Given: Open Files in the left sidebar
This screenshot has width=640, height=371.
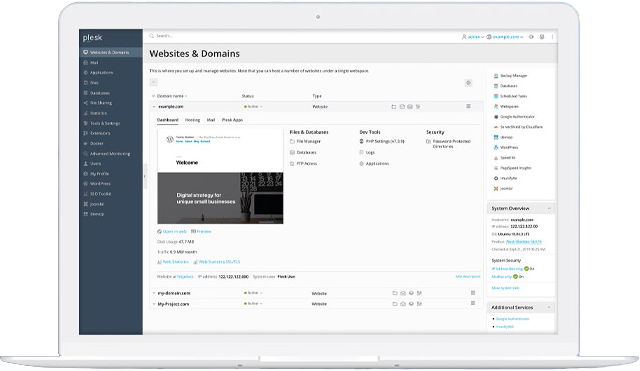Looking at the screenshot, I should click(x=91, y=82).
